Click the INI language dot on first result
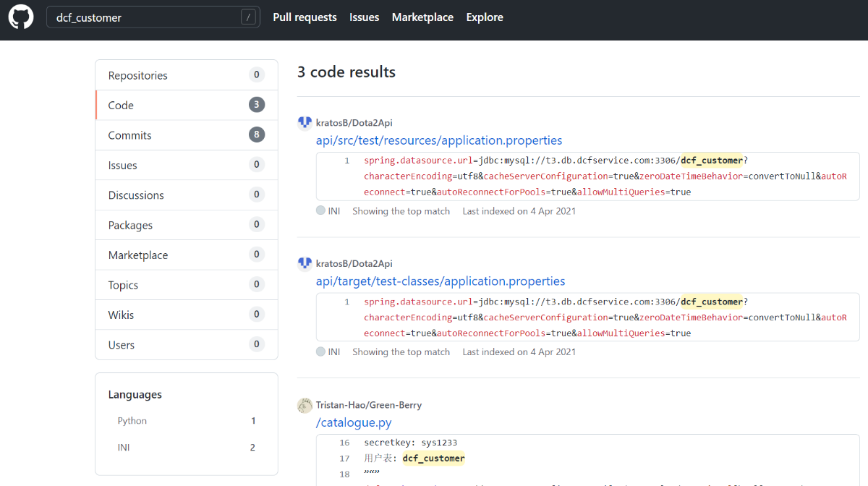The image size is (868, 486). click(320, 211)
